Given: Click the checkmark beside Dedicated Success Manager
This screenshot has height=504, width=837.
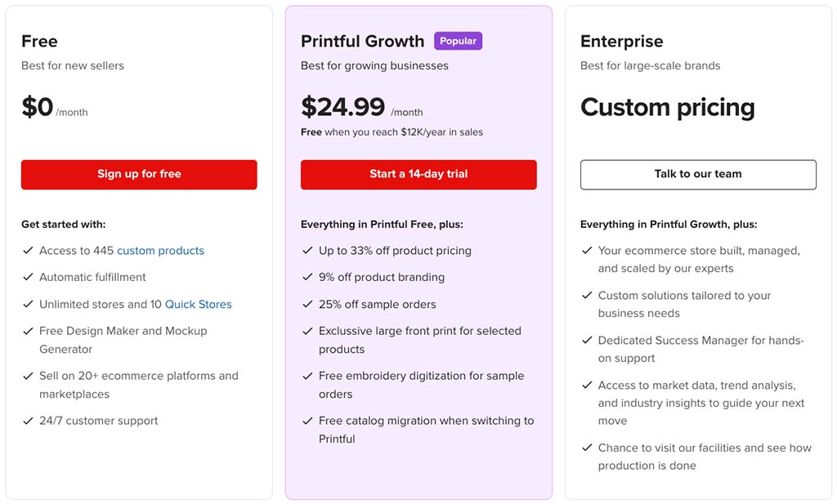Looking at the screenshot, I should (587, 340).
